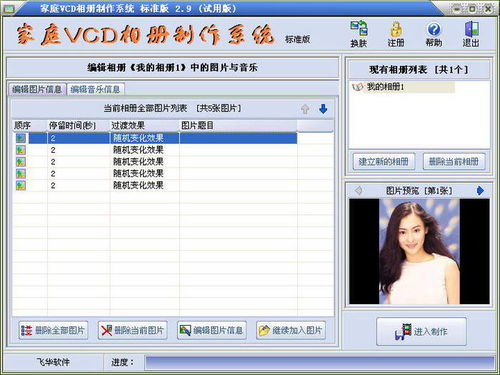Click the 进入制作 button
Screen dimensions: 500x375
[x=421, y=331]
